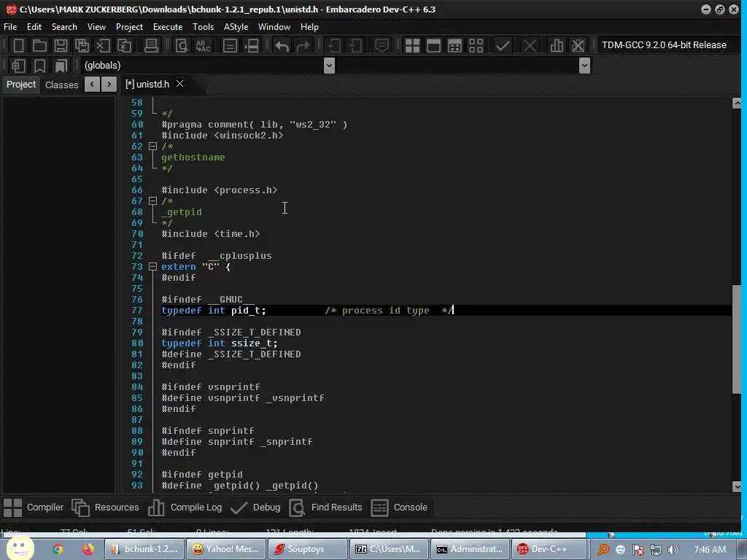Stop execution using X toolbar icon

pyautogui.click(x=530, y=46)
